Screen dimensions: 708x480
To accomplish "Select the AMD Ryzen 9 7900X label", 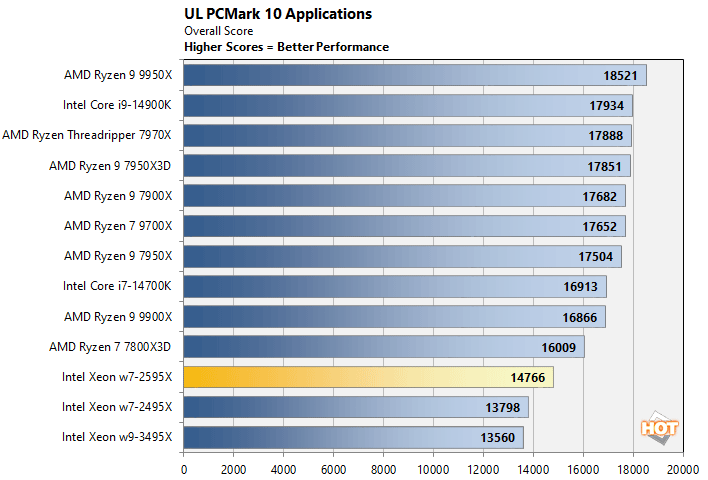I will click(x=118, y=196).
